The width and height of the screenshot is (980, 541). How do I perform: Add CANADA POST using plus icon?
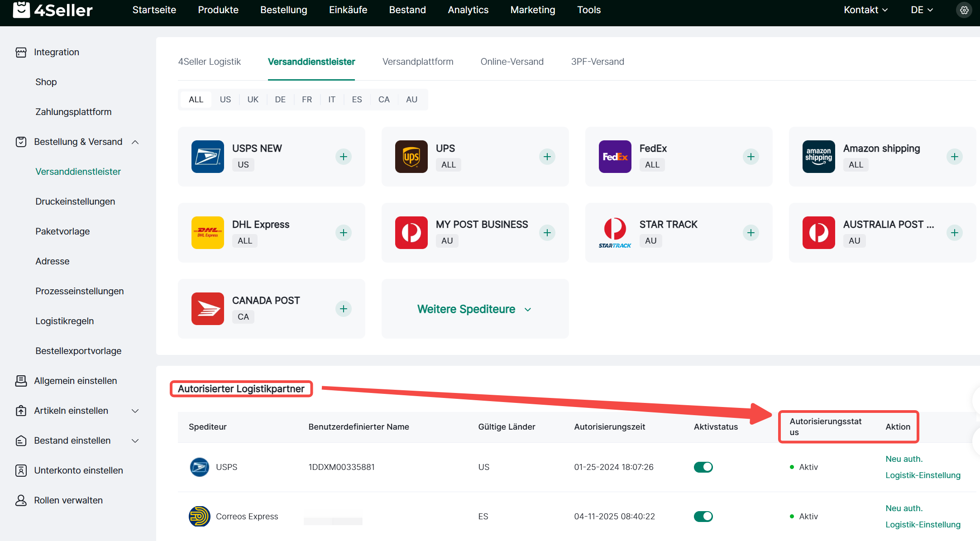pyautogui.click(x=343, y=309)
